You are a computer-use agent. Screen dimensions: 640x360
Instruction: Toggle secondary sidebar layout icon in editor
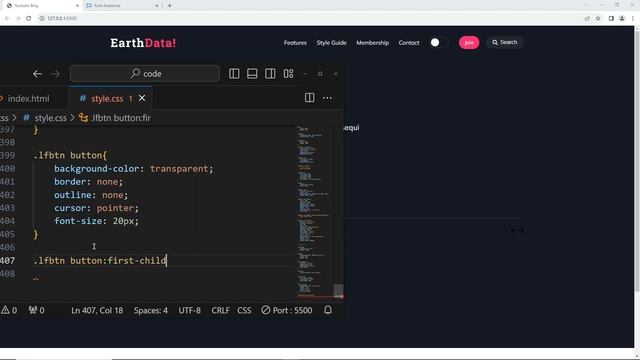tap(270, 73)
